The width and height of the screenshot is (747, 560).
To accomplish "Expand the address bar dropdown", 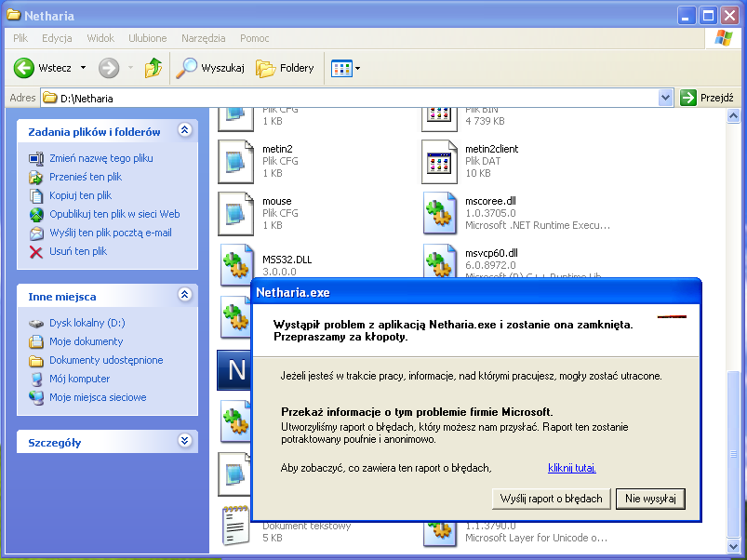I will [665, 98].
